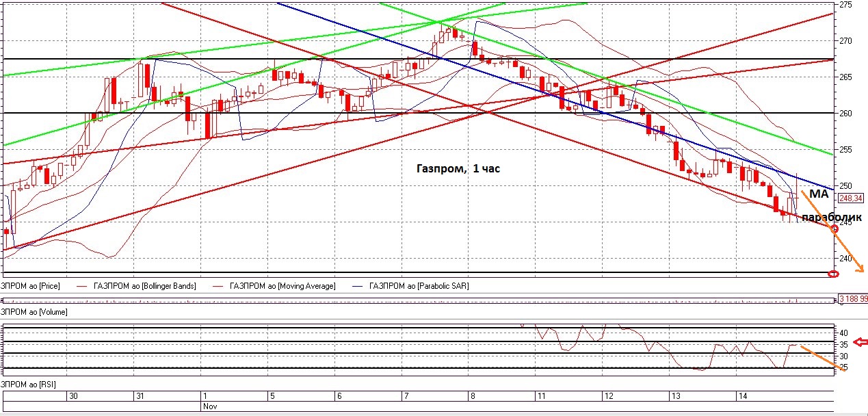Click the 240 price axis label

click(845, 259)
